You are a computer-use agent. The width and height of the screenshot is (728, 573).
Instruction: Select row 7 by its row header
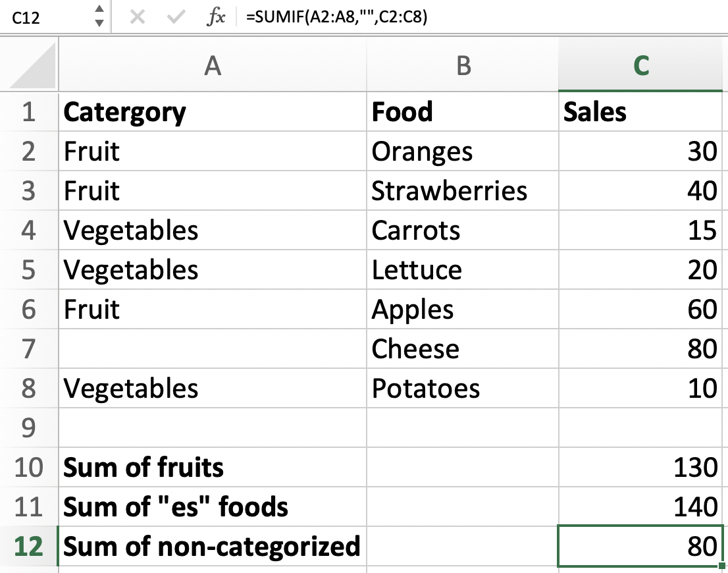29,349
